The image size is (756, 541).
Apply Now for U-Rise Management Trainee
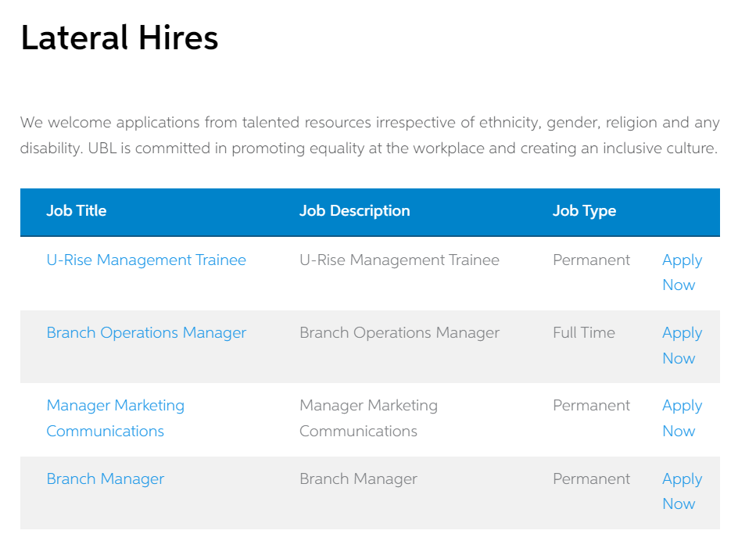(682, 272)
